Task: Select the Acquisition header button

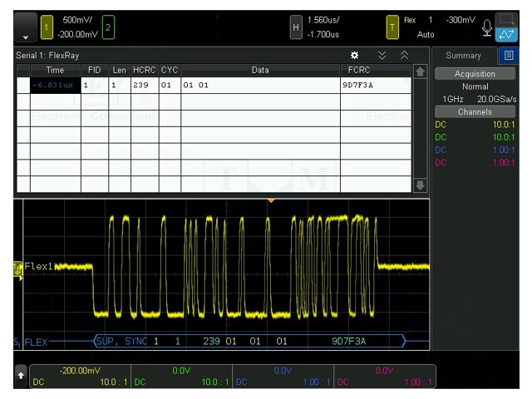Action: coord(475,74)
